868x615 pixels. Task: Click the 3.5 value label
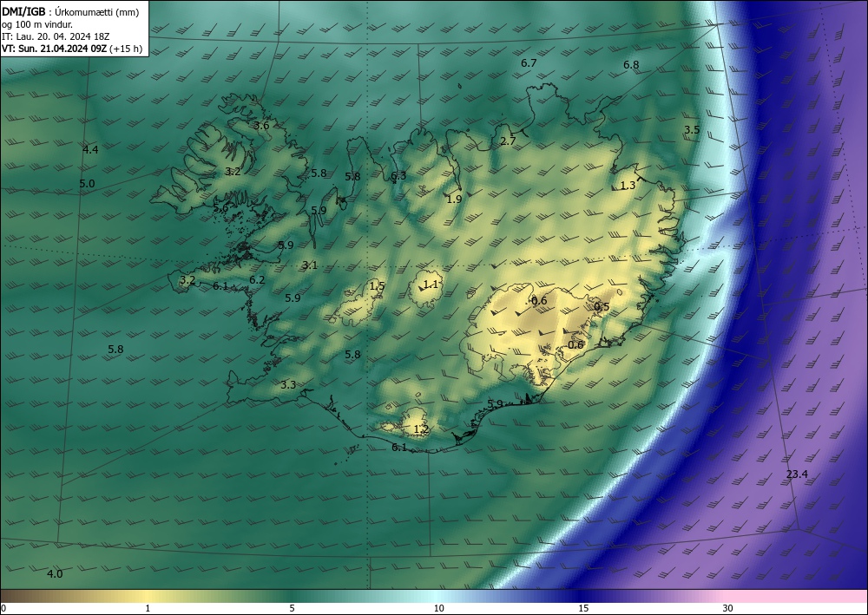coord(692,130)
